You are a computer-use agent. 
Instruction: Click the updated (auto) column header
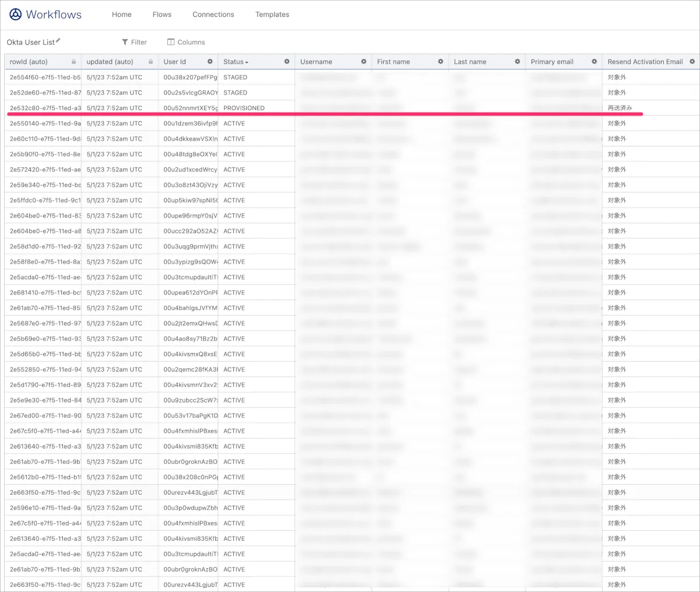120,62
